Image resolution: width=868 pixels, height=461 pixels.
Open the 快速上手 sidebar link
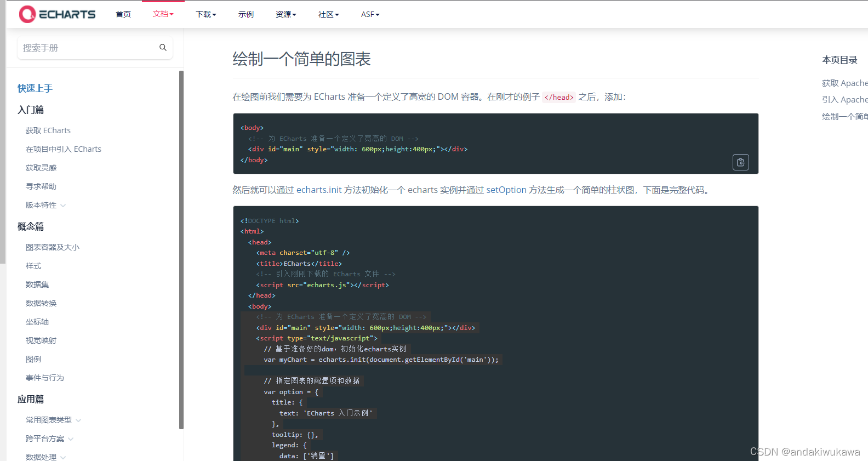pyautogui.click(x=35, y=88)
